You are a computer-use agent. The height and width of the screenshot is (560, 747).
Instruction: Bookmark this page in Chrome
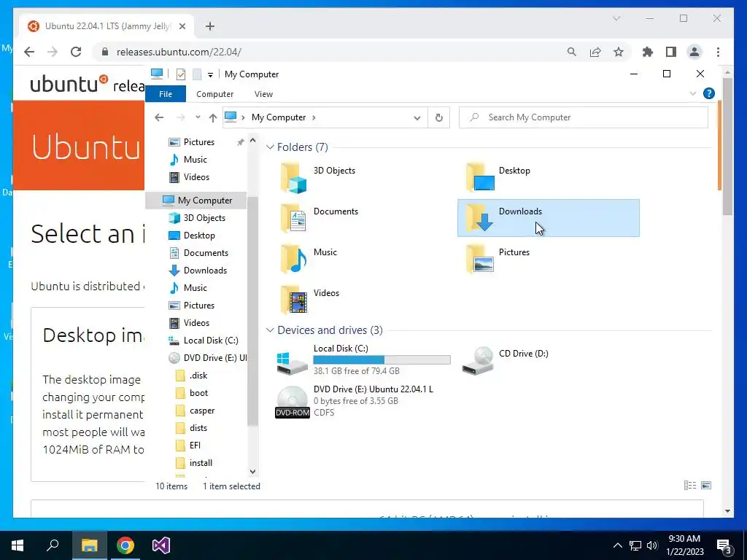[x=619, y=52]
